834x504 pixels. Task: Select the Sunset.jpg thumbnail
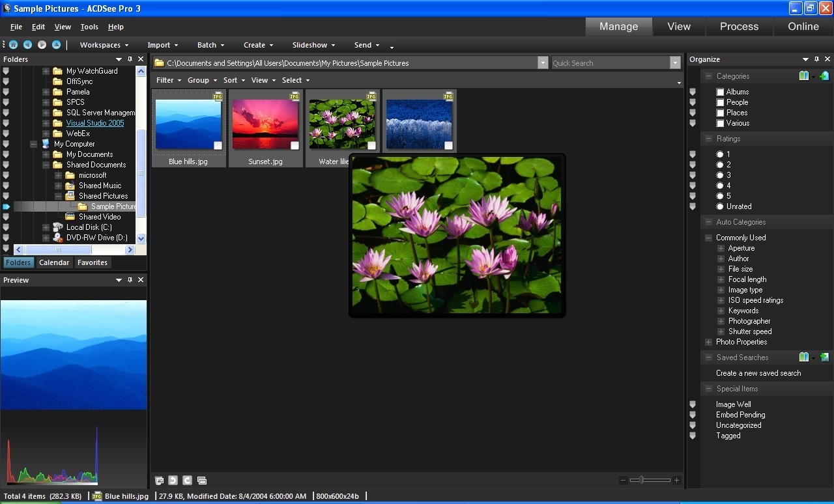tap(266, 123)
